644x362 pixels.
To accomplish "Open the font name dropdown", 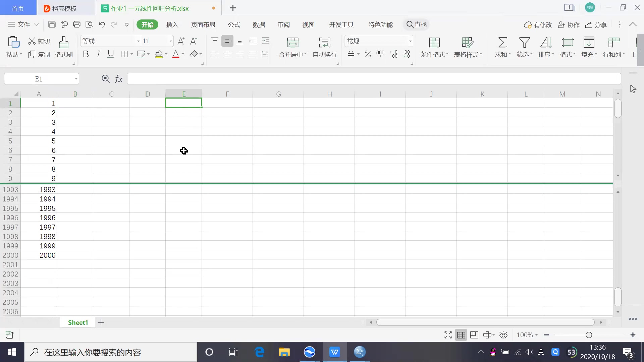I will tap(138, 41).
